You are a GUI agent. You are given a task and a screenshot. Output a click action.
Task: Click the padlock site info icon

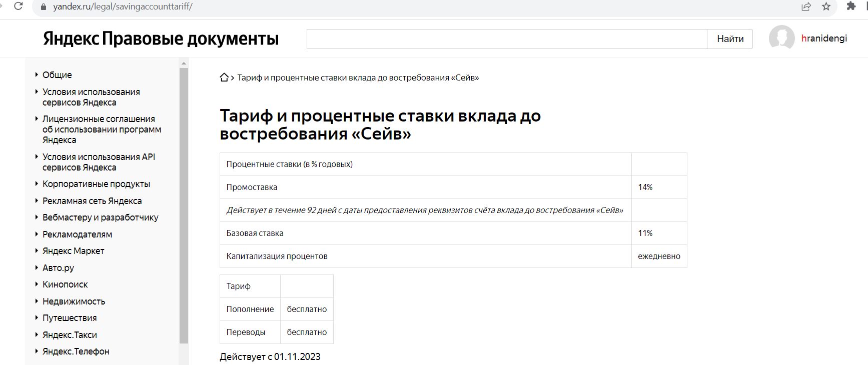point(44,6)
